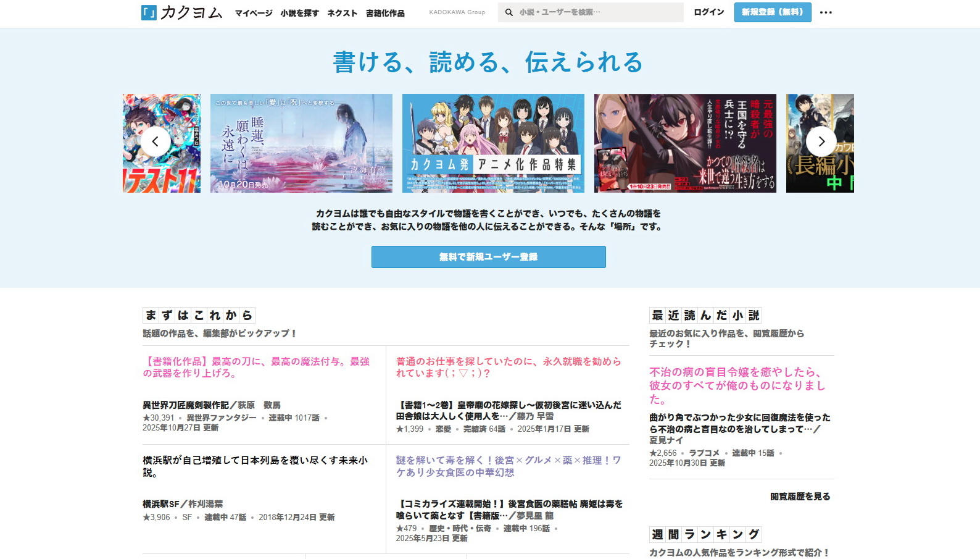Open the 不治の病の盲目令嬢 recently read novel
This screenshot has height=559, width=980.
coord(737,385)
